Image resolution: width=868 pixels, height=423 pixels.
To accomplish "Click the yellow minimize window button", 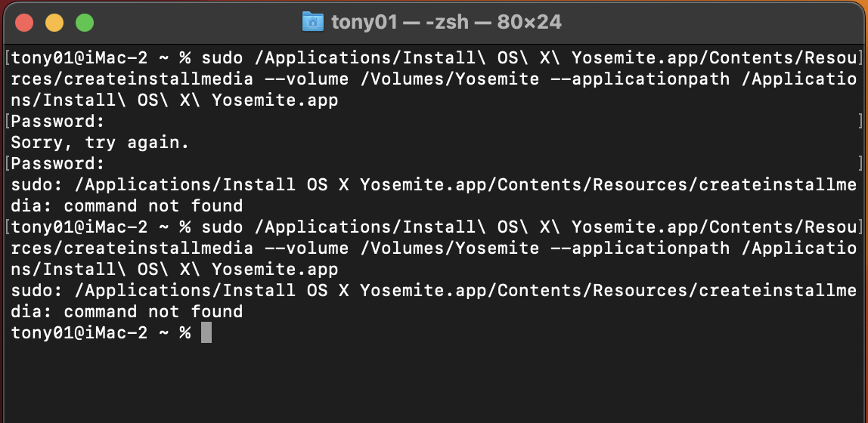I will point(54,23).
